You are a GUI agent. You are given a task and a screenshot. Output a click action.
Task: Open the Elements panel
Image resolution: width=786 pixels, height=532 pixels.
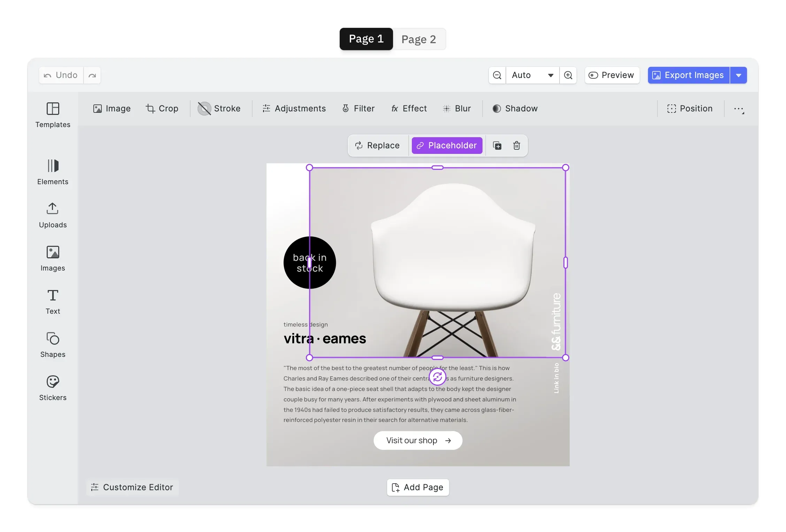pos(53,172)
